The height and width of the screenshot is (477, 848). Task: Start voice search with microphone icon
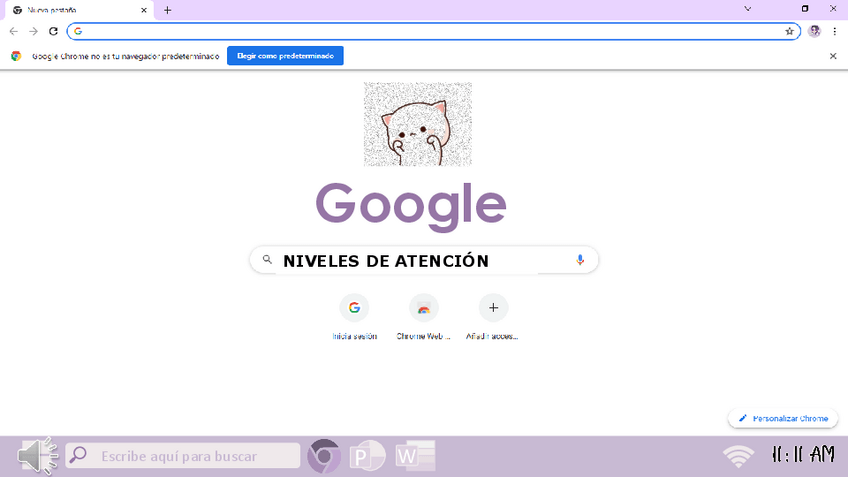click(580, 260)
